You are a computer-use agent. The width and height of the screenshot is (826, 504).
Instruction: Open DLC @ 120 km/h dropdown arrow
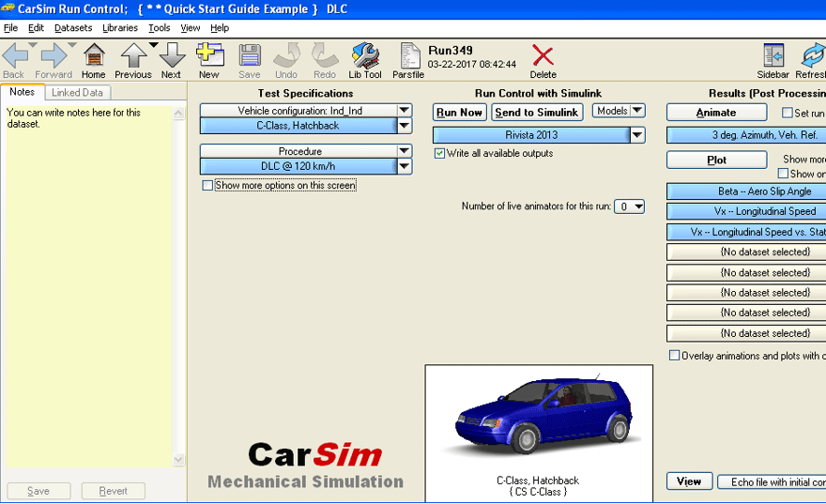[404, 166]
